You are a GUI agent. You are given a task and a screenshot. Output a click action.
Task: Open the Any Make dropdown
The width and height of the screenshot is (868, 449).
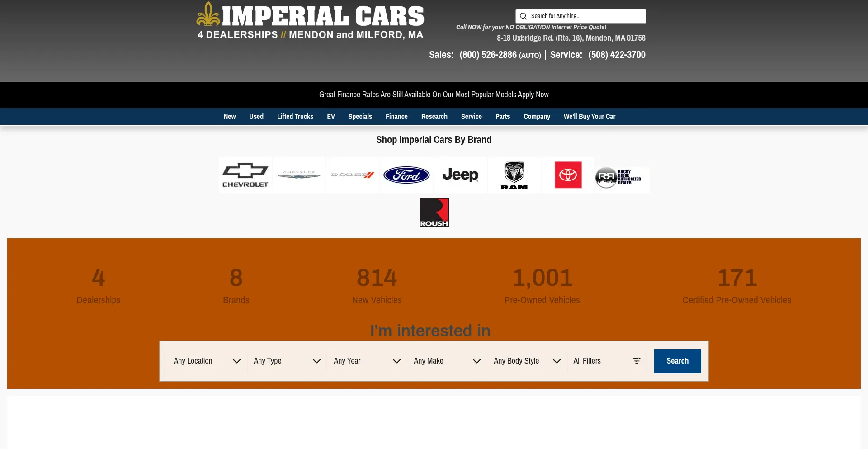pyautogui.click(x=447, y=361)
